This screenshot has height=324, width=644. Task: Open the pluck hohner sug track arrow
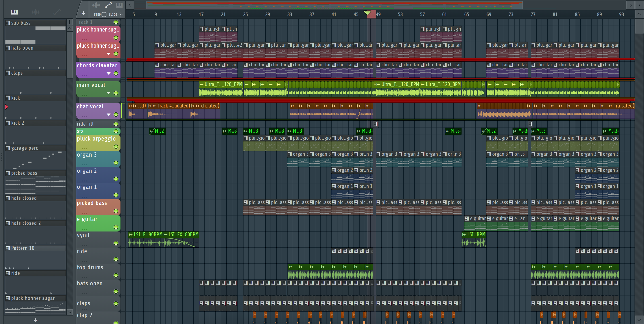pyautogui.click(x=108, y=54)
